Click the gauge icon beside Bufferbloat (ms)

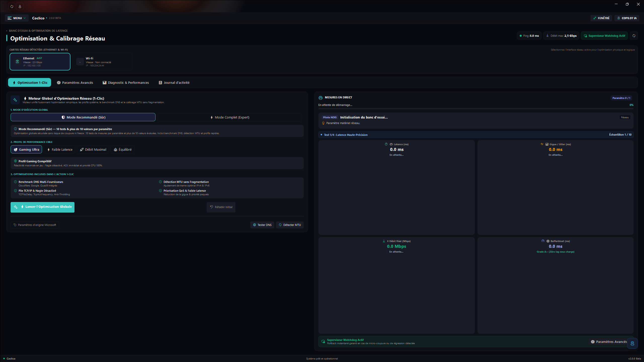pos(543,241)
